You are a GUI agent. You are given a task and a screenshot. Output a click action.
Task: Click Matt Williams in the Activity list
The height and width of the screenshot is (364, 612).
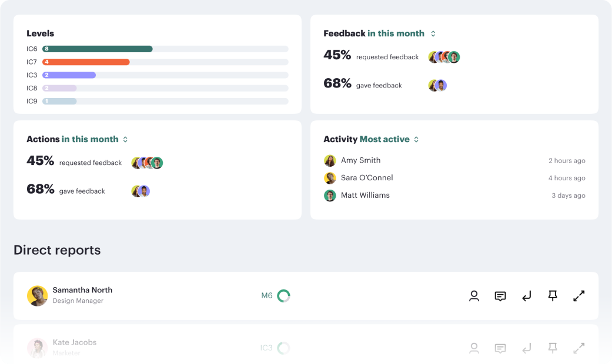pos(365,196)
